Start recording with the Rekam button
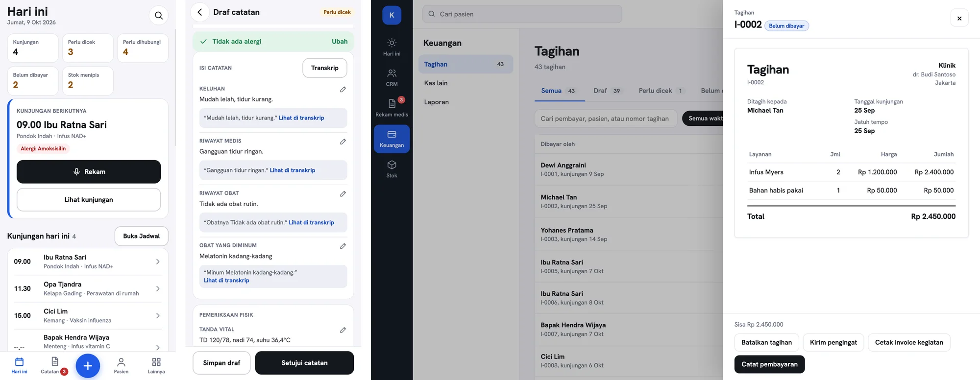Image resolution: width=980 pixels, height=380 pixels. click(89, 172)
